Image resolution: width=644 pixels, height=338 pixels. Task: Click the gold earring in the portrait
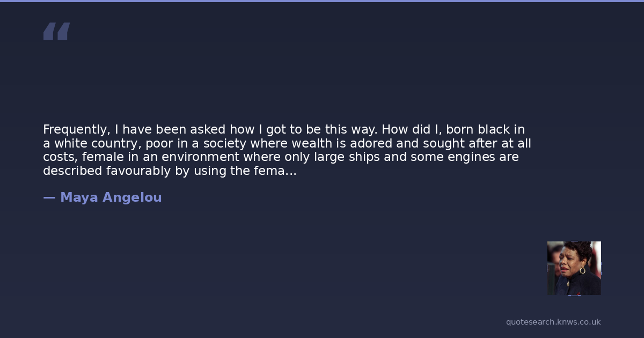point(582,270)
